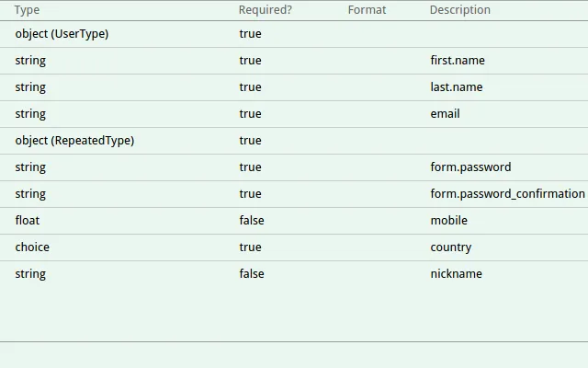Click the form.password_confirmation description
The height and width of the screenshot is (368, 588).
click(507, 194)
